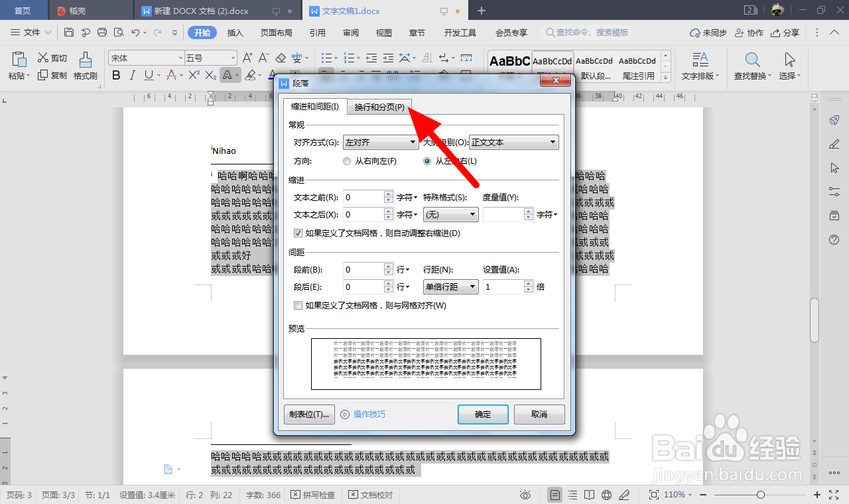
Task: Open the 大纲级别 outline level dropdown
Action: tap(514, 142)
